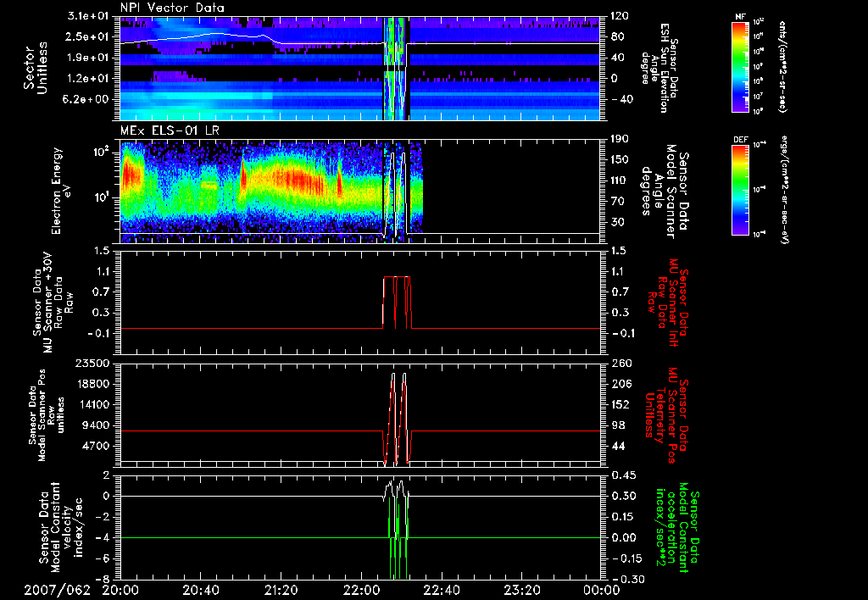Click the '260' telemetry tick label
868x600 pixels.
click(620, 364)
